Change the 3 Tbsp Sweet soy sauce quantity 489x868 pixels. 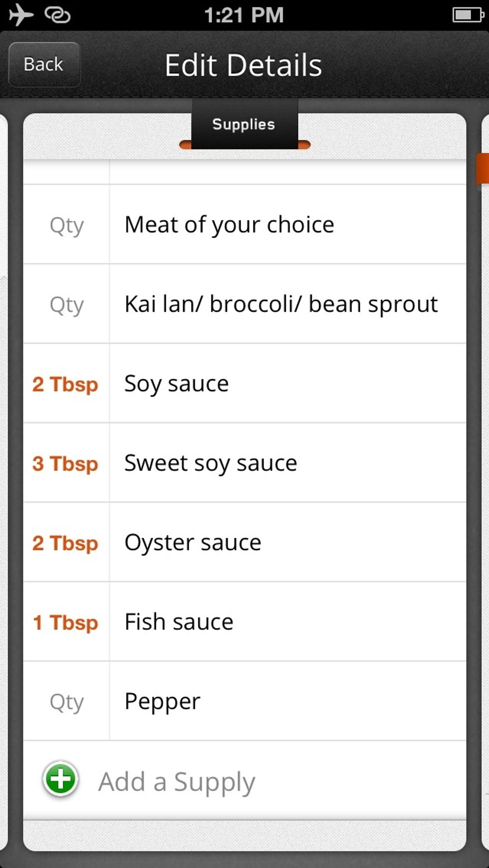(x=65, y=463)
